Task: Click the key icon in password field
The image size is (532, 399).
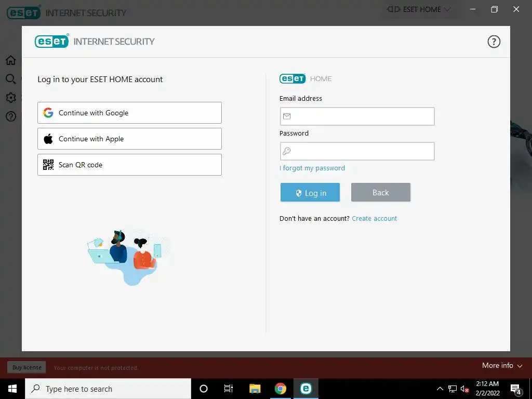Action: coord(287,151)
